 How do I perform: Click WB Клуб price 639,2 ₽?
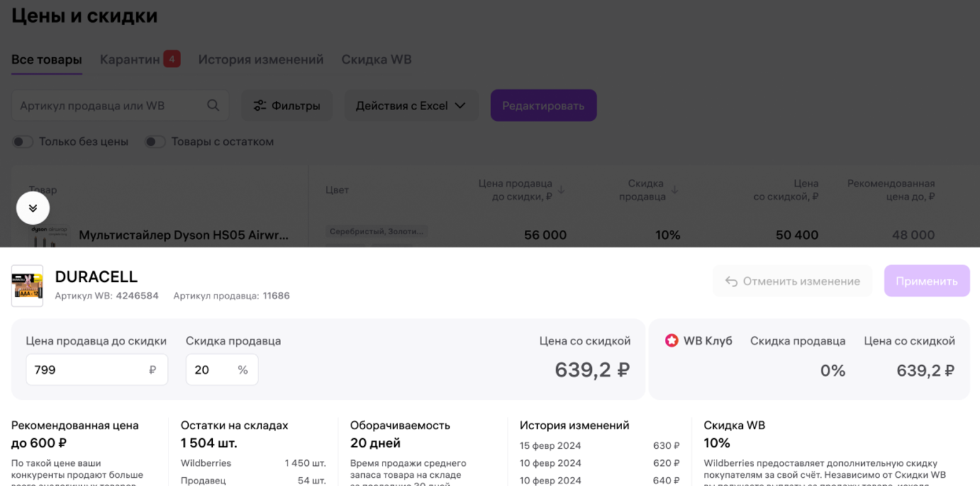point(926,371)
